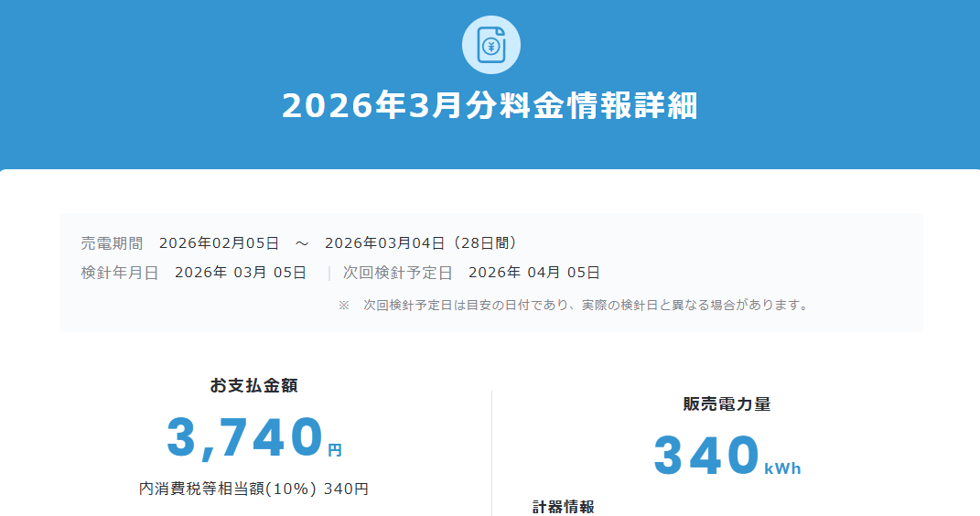Click the 内消費税等相当額(10%) 340円 line
The height and width of the screenshot is (516, 980).
coord(253,489)
